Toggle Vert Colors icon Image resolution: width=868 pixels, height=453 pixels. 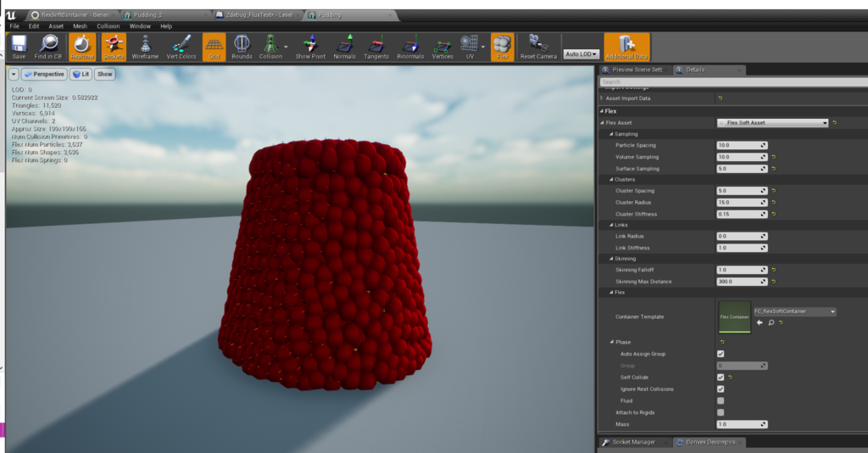[x=181, y=47]
